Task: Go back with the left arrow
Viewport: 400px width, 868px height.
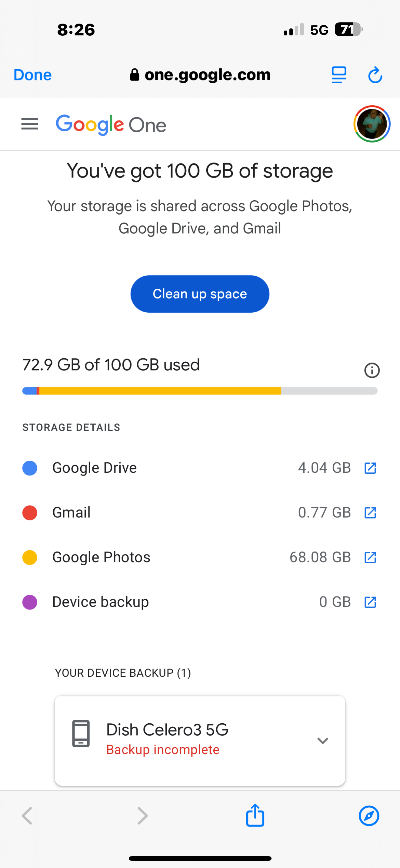Action: click(x=27, y=815)
